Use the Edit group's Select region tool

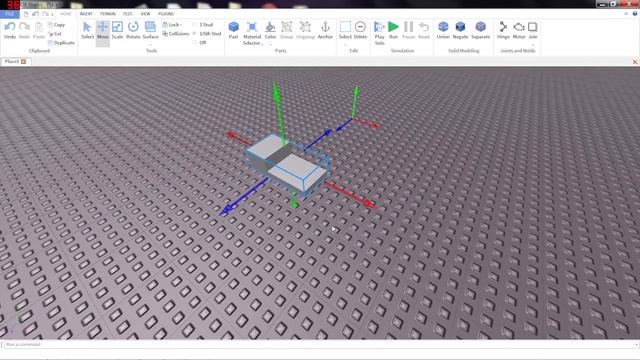(345, 31)
